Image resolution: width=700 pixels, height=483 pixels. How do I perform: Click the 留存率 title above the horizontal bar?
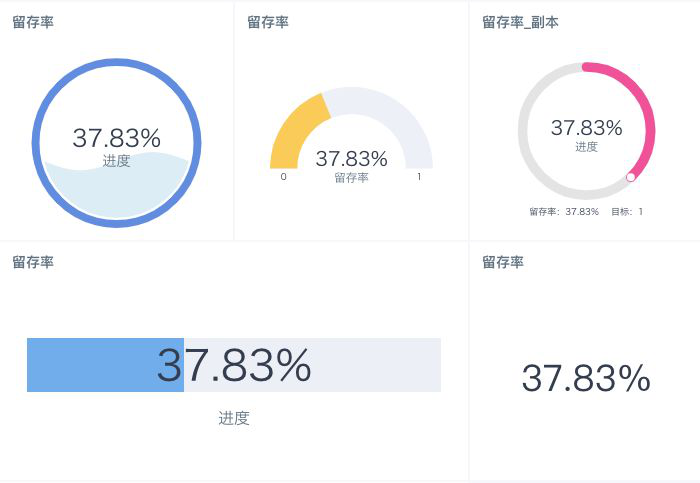[x=33, y=262]
